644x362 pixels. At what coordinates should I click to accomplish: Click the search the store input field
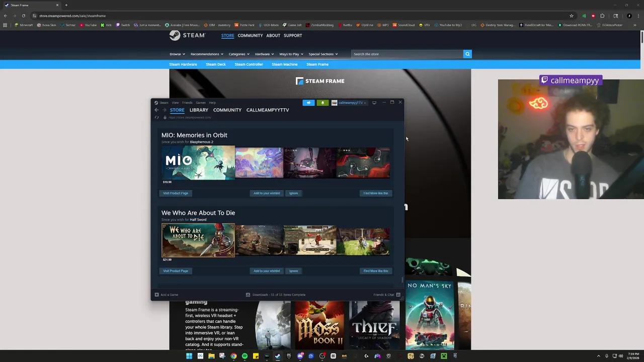click(x=407, y=54)
